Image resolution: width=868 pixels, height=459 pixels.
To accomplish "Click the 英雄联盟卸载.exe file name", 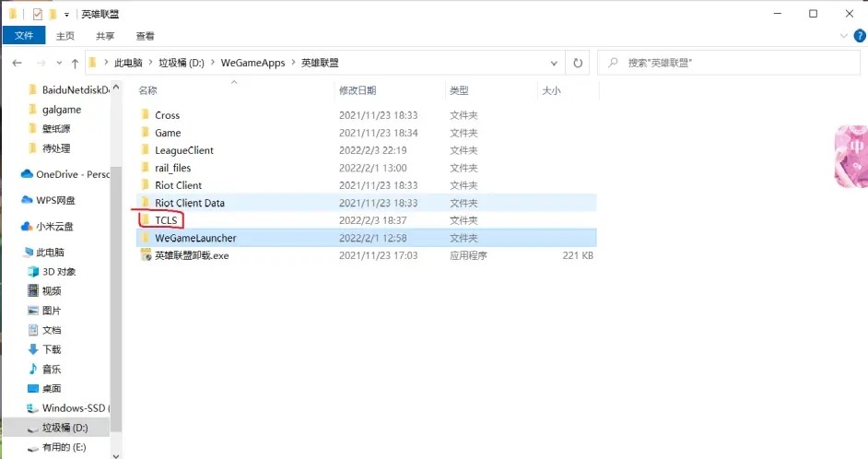I will 192,256.
